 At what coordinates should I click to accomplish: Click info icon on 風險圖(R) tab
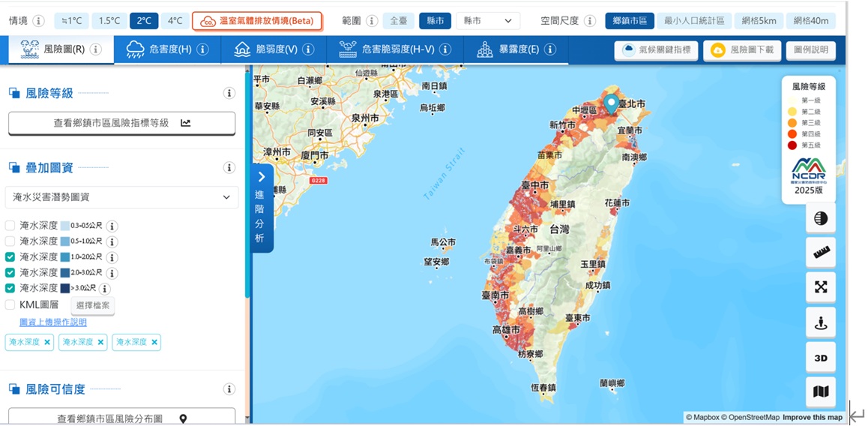96,49
